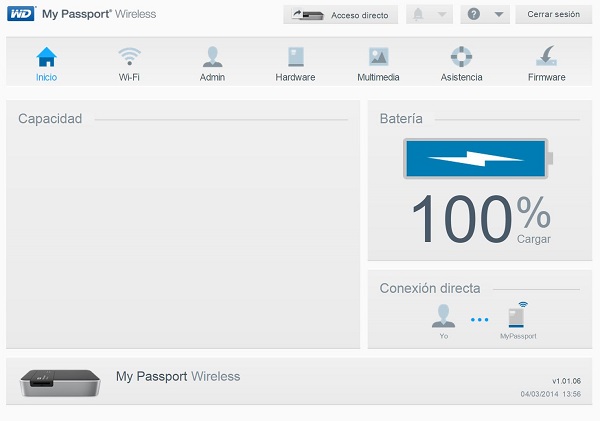Select the Asistencia tab label

pos(461,77)
